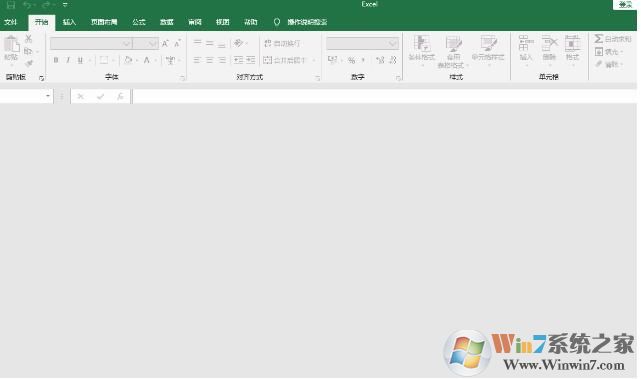Open the number format combo box
This screenshot has width=641, height=379.
pyautogui.click(x=362, y=43)
